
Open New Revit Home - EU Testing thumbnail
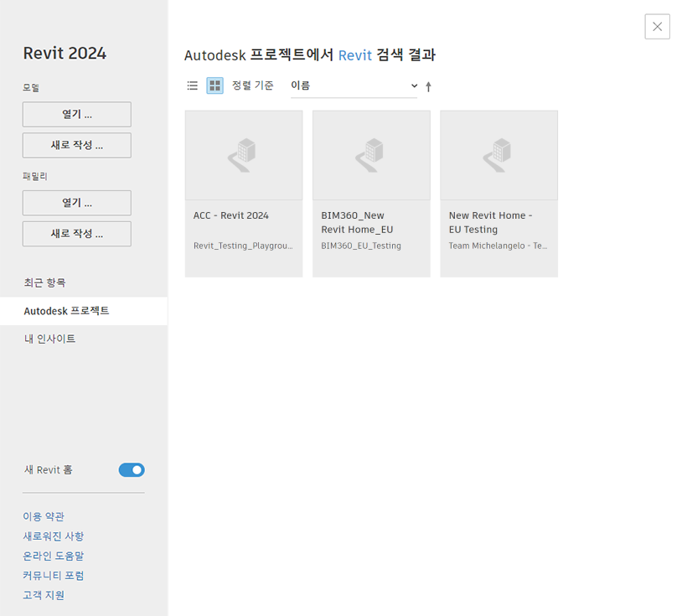tap(498, 155)
